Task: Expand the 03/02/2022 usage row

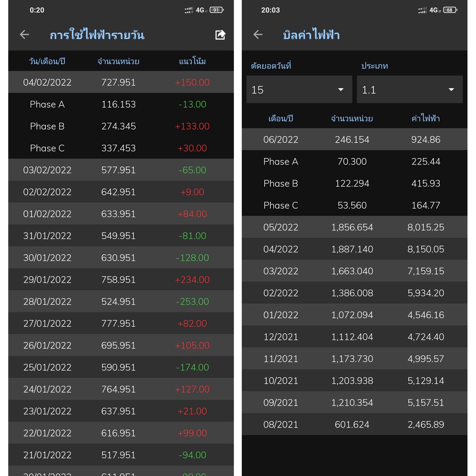Action: 121,170
